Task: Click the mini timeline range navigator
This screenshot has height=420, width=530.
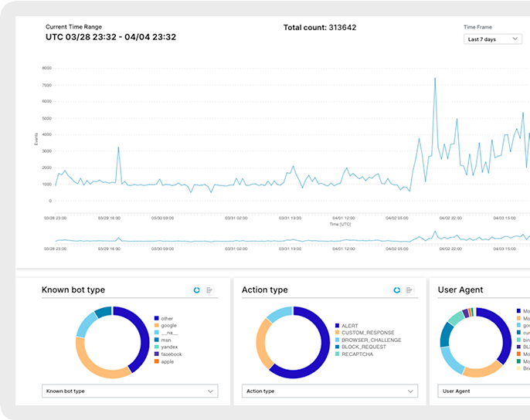Action: click(286, 239)
